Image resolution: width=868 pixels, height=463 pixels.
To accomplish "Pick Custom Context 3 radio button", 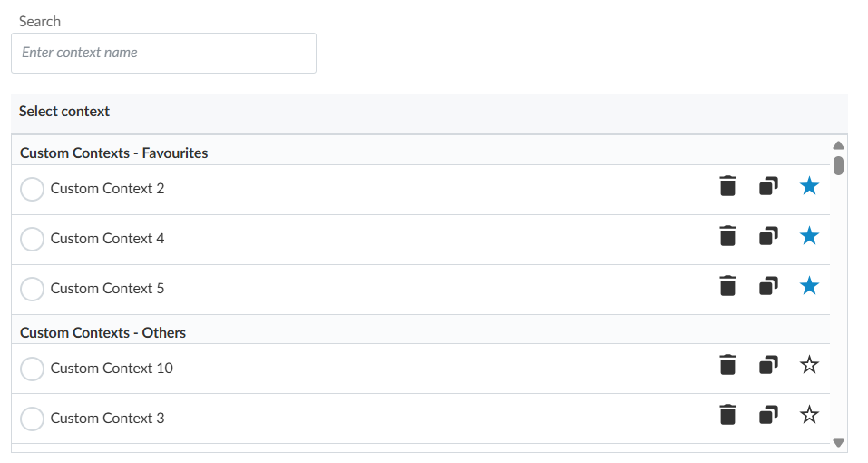I will point(32,419).
